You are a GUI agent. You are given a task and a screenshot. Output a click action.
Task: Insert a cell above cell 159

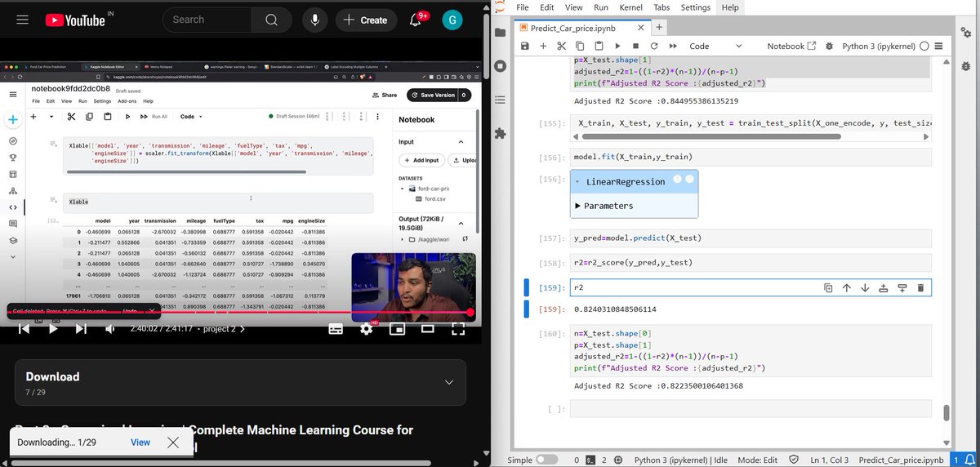(x=884, y=287)
